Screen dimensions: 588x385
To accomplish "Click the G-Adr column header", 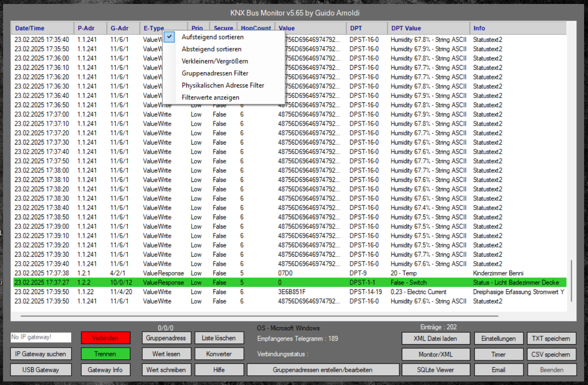I will click(x=123, y=28).
